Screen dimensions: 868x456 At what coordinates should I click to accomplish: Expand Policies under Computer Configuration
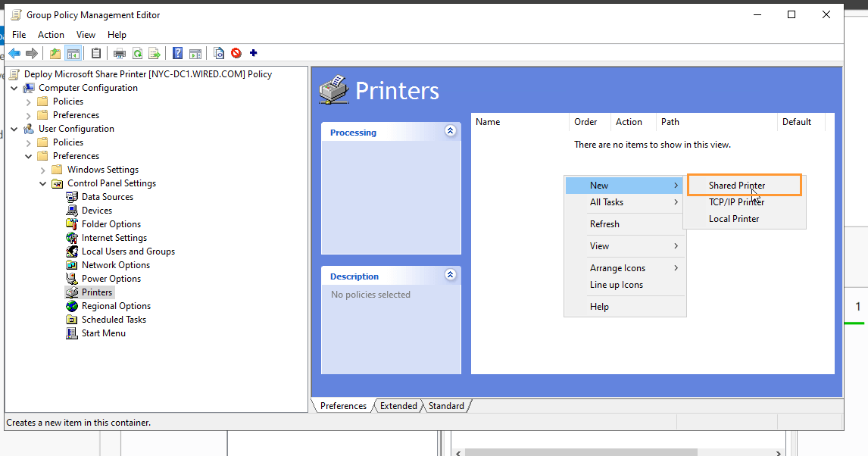pyautogui.click(x=28, y=102)
